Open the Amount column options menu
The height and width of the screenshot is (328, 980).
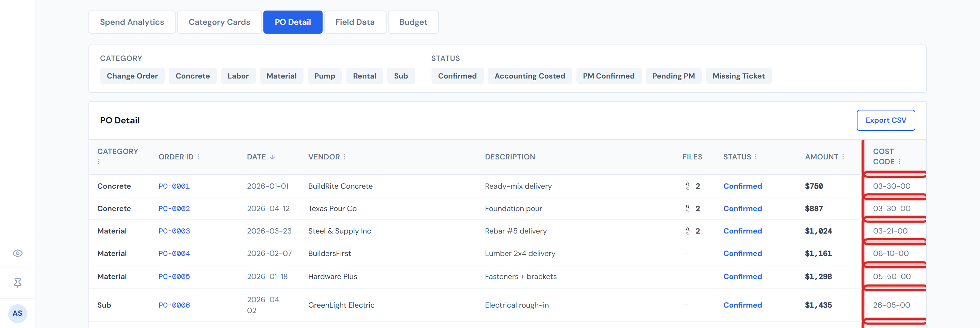tap(843, 157)
